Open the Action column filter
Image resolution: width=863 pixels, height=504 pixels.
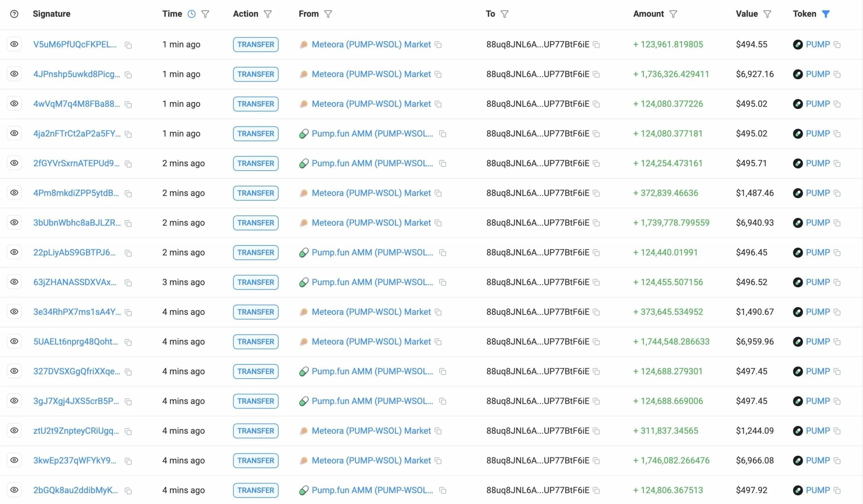point(267,14)
